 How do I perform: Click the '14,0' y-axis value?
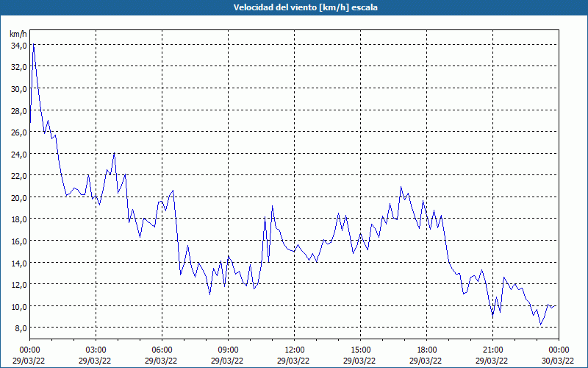point(19,263)
